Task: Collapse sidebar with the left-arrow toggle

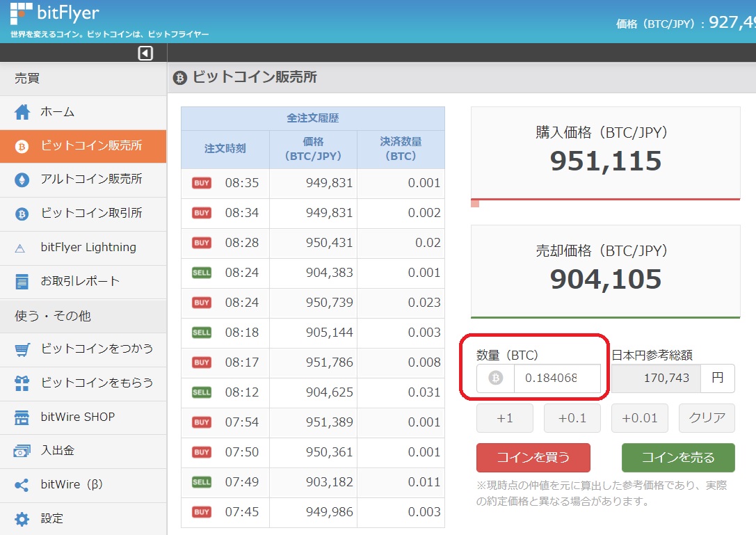Action: 145,53
